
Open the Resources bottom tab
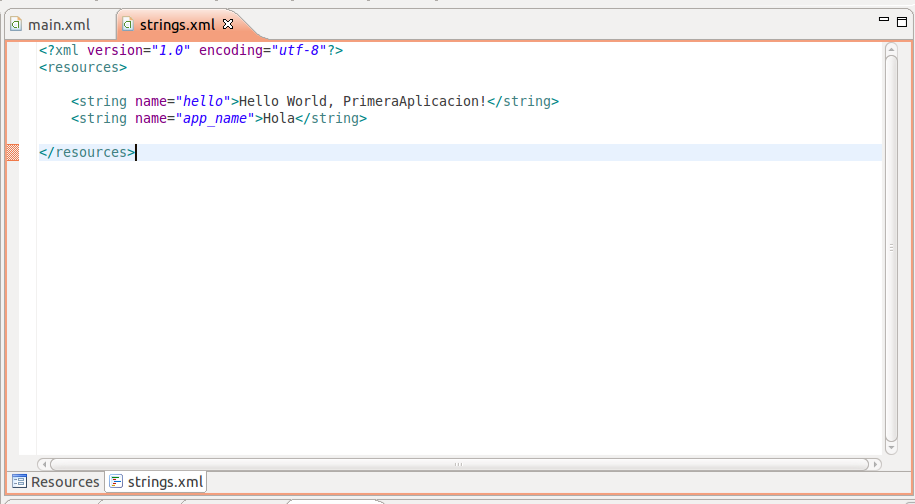[x=56, y=482]
